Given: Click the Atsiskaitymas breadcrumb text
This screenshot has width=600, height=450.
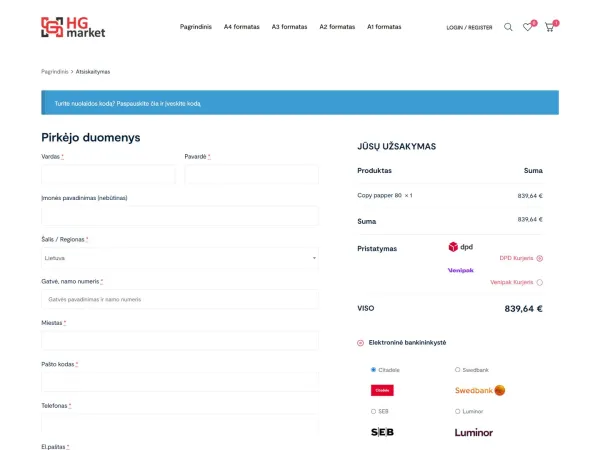Looking at the screenshot, I should (x=93, y=72).
